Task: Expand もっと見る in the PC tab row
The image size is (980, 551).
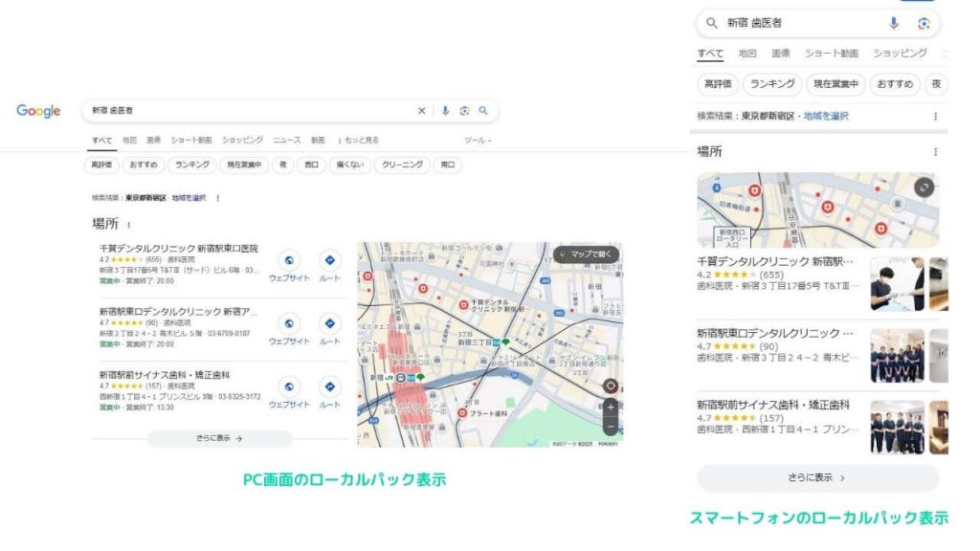Action: 358,141
